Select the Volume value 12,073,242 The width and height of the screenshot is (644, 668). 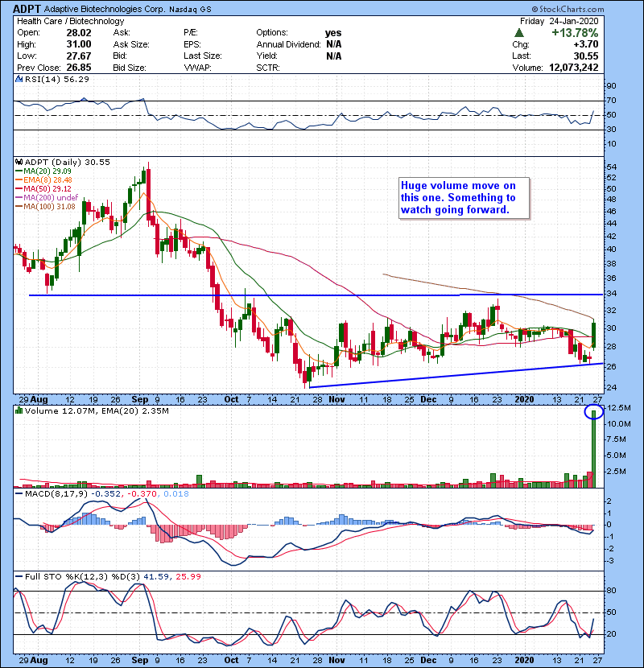(x=574, y=68)
